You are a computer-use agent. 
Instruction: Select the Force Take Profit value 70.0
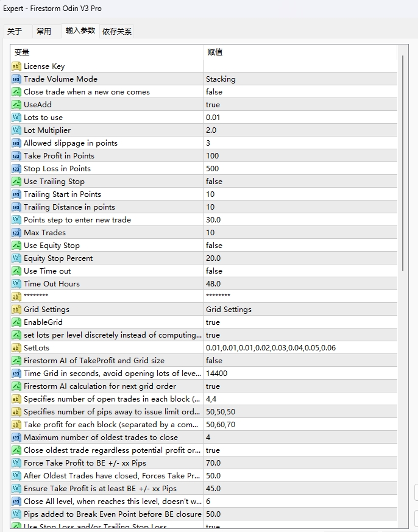coord(300,463)
